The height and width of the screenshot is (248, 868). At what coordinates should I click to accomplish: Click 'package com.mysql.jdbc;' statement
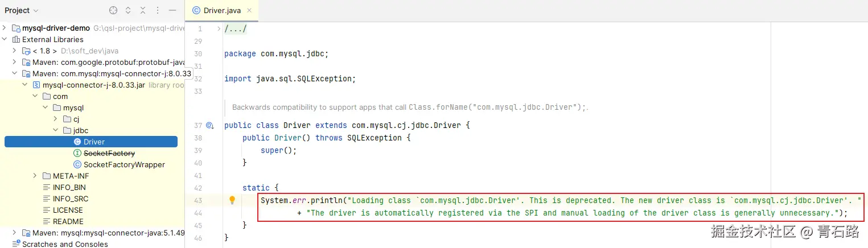[277, 54]
